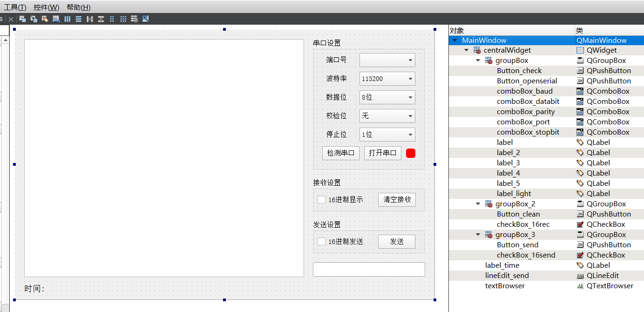Open the 端口号 port combo box
The height and width of the screenshot is (312, 644).
tap(387, 60)
